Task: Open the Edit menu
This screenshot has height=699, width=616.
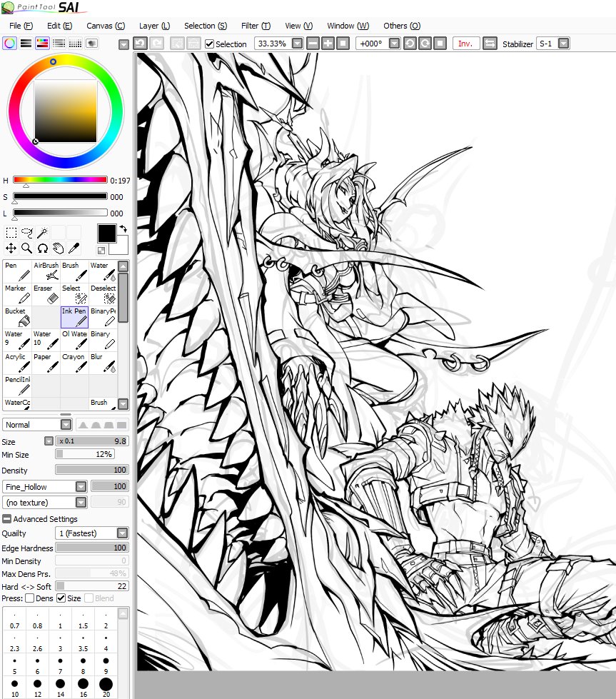Action: pyautogui.click(x=59, y=26)
